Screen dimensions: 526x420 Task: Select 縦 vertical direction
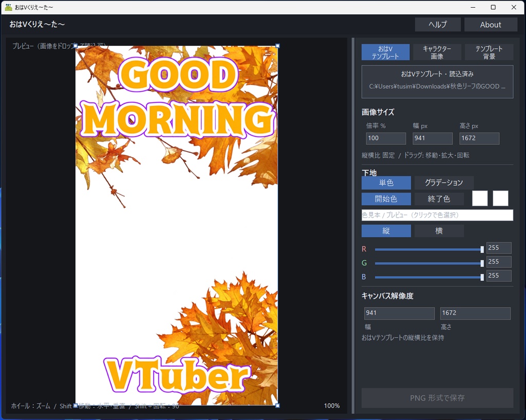386,231
